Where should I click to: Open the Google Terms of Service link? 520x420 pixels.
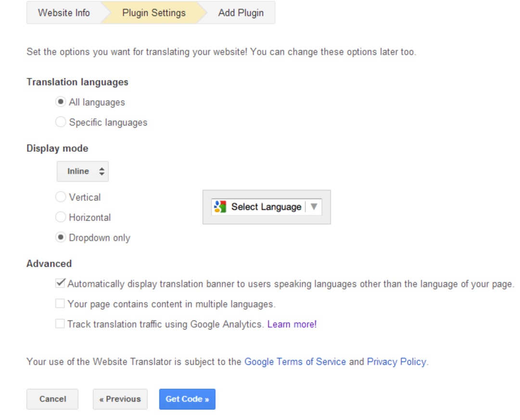pos(295,362)
